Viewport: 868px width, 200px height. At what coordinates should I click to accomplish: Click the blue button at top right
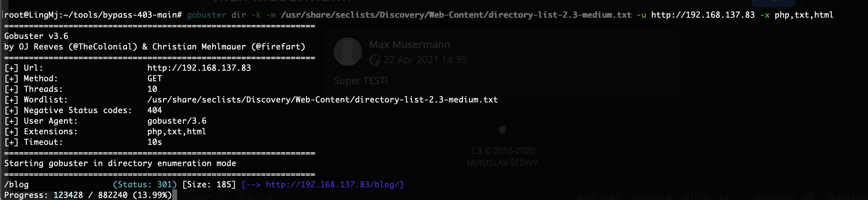click(773, 3)
